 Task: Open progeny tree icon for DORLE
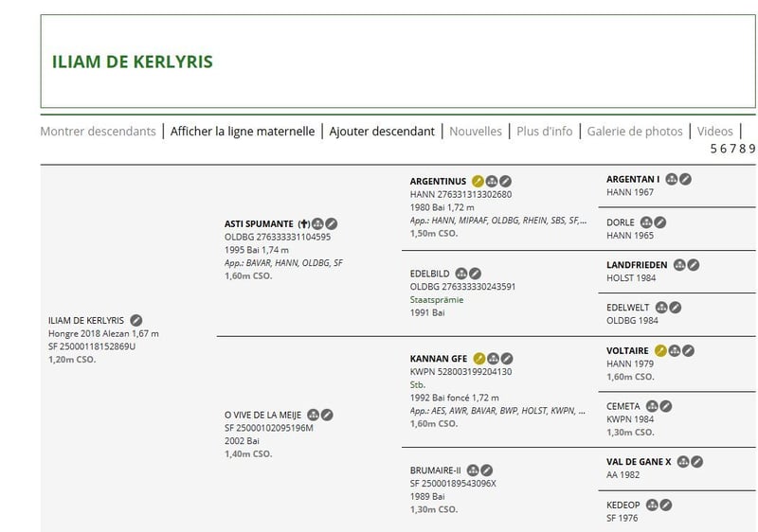click(x=646, y=222)
